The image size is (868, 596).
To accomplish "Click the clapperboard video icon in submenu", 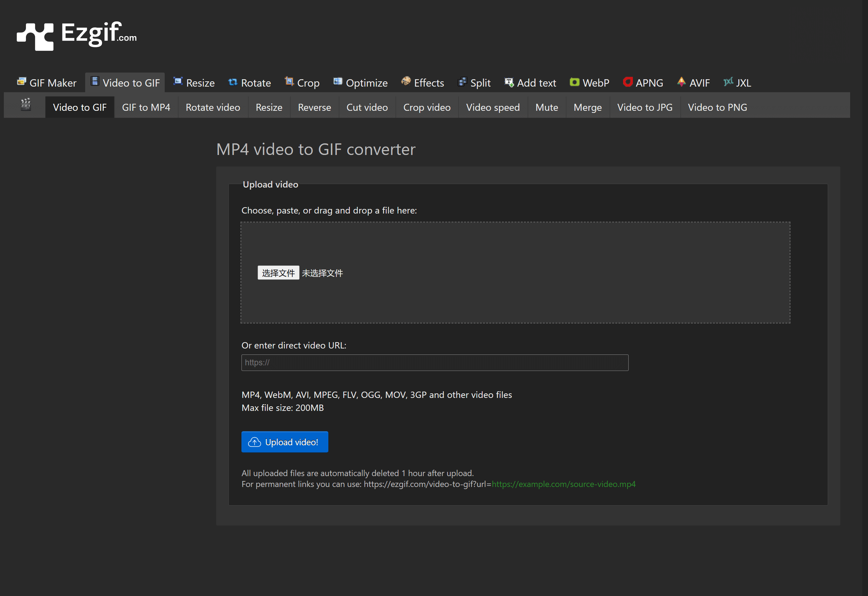I will coord(26,105).
